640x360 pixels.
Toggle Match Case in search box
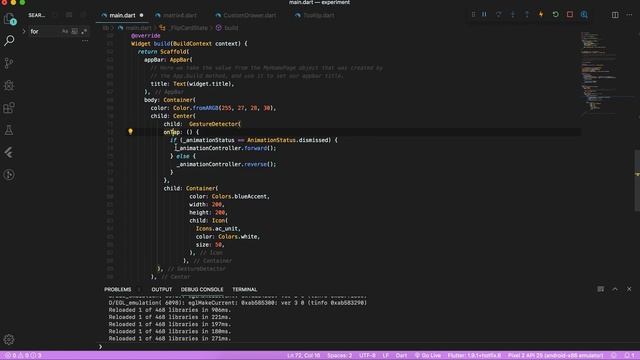(x=65, y=31)
